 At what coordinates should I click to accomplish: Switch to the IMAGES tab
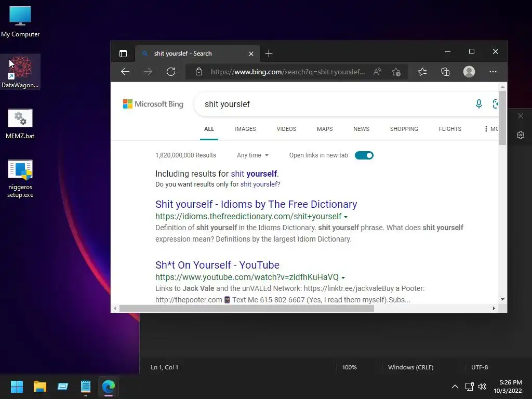click(x=245, y=129)
